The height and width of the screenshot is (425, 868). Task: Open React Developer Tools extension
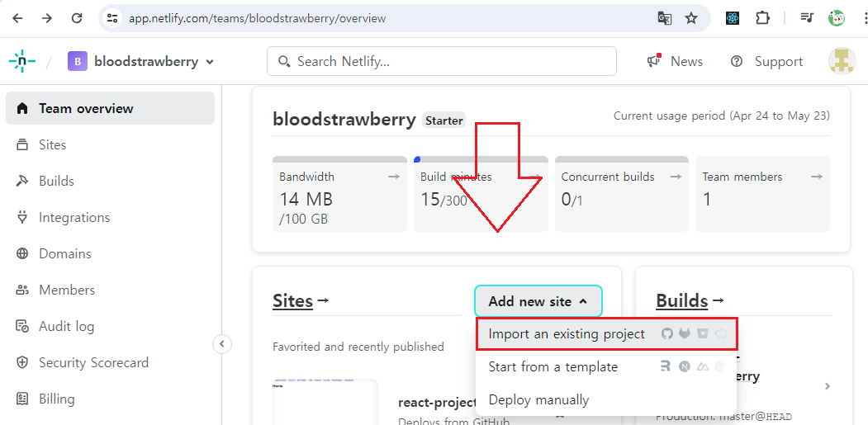coord(733,18)
